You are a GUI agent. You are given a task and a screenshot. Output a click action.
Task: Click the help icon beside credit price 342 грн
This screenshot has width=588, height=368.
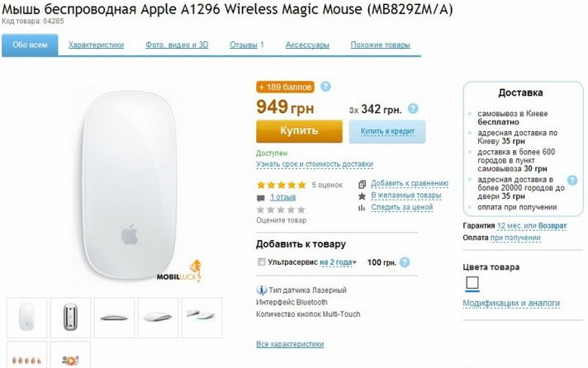pyautogui.click(x=412, y=108)
